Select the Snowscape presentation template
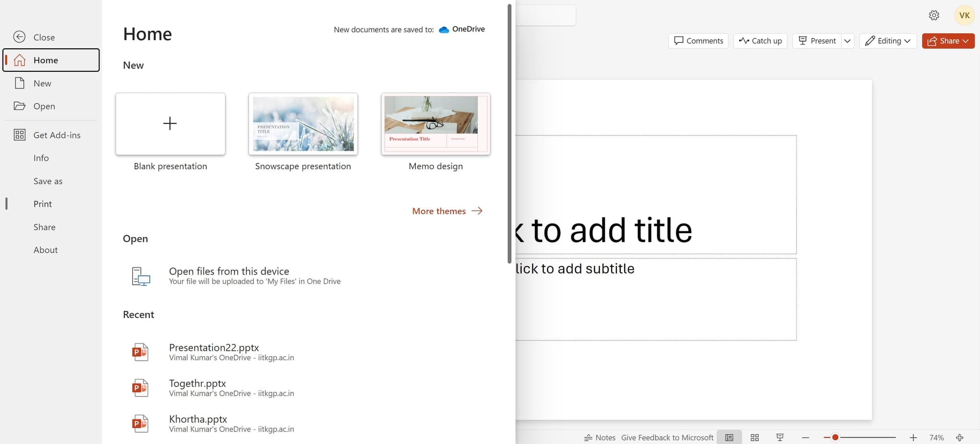 302,124
